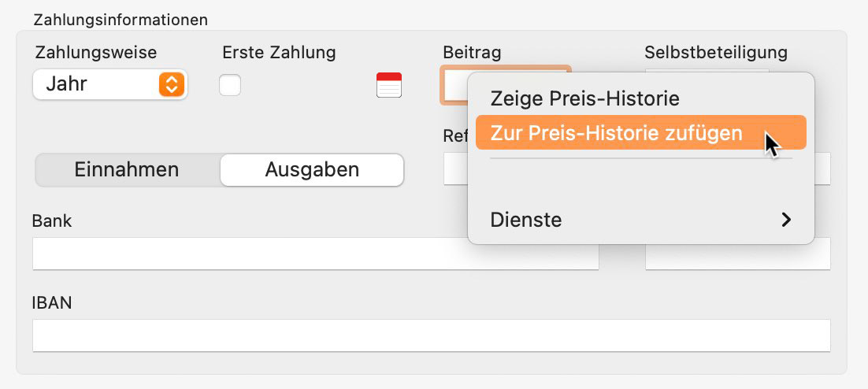Viewport: 868px width, 389px height.
Task: Click the arrow chevron next to Dienste
Action: coord(785,220)
